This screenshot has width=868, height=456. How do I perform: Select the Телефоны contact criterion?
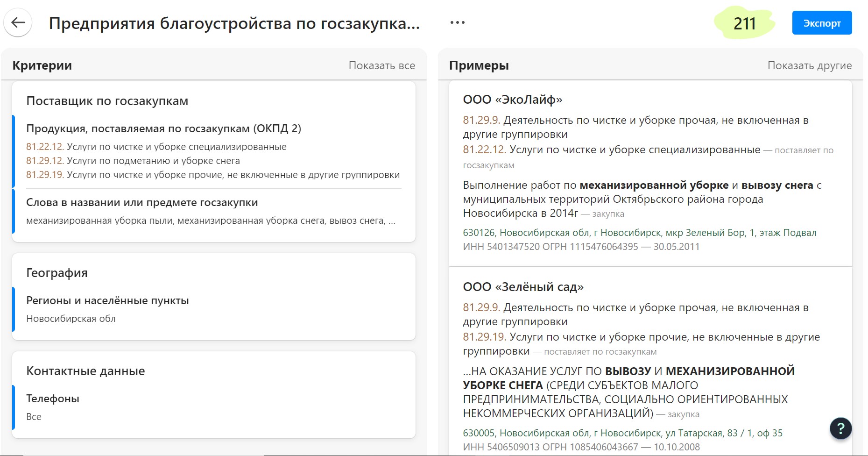pos(53,399)
